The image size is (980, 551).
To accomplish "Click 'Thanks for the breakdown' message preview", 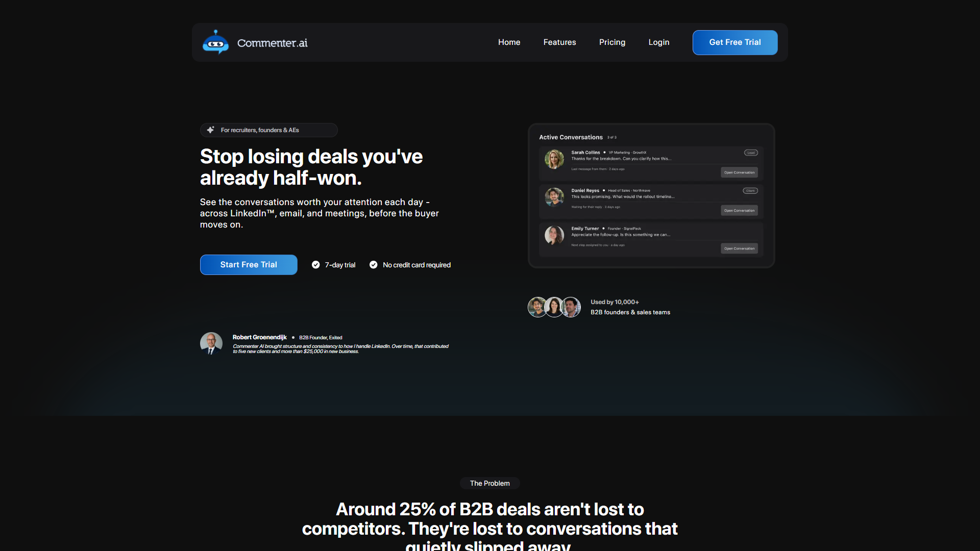I will pos(621,159).
